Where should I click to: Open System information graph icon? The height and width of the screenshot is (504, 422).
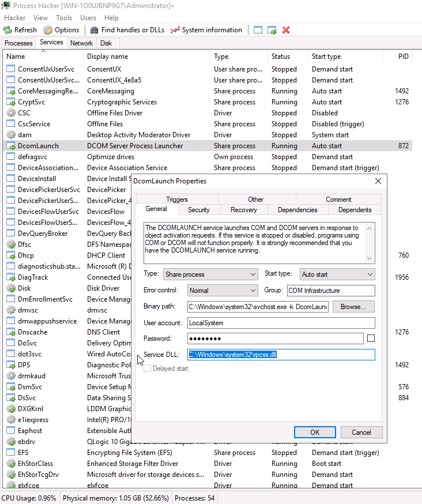(x=175, y=30)
